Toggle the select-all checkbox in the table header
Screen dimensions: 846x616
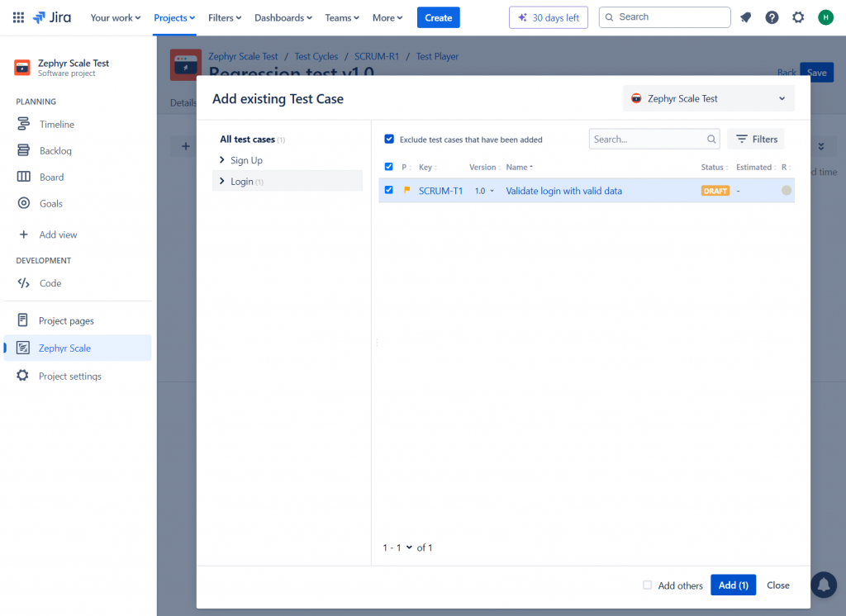388,167
